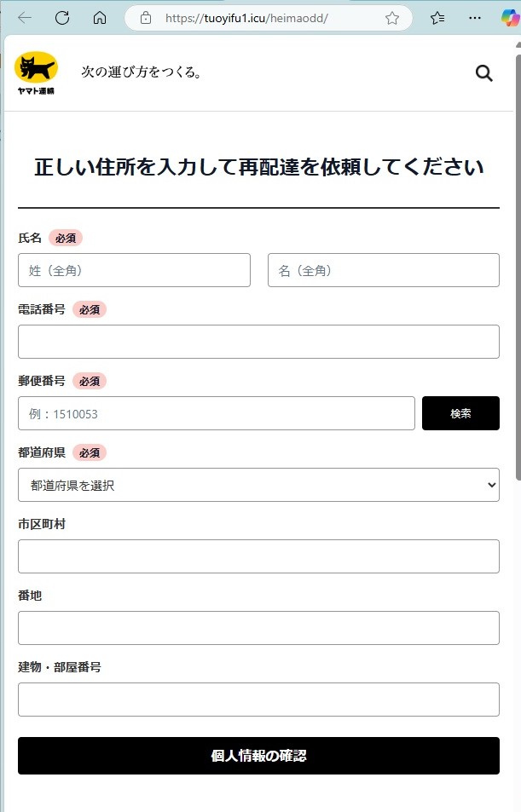Submit with 個人情報の確認 button
Viewport: 521px width, 812px height.
click(x=258, y=756)
